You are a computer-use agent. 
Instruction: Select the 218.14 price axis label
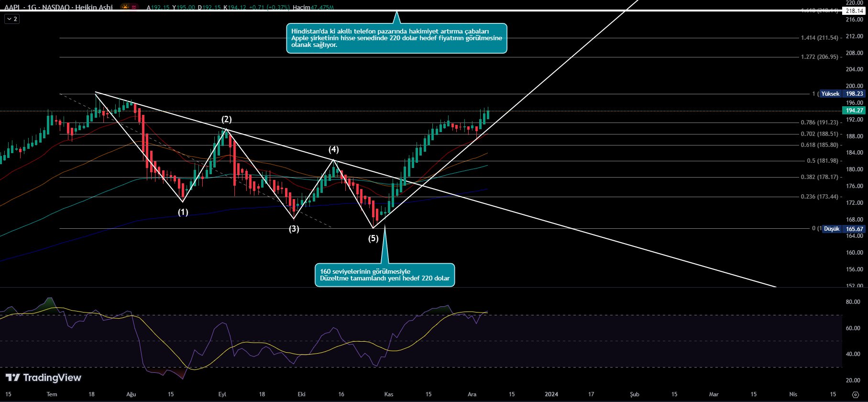pos(855,11)
